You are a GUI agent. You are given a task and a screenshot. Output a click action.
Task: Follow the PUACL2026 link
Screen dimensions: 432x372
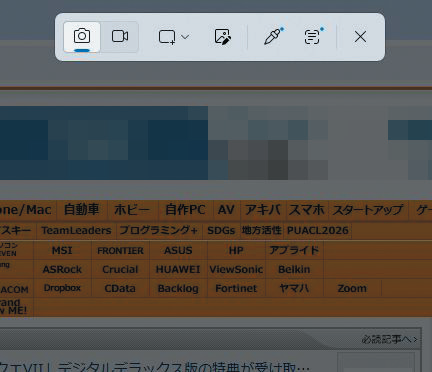pyautogui.click(x=318, y=230)
